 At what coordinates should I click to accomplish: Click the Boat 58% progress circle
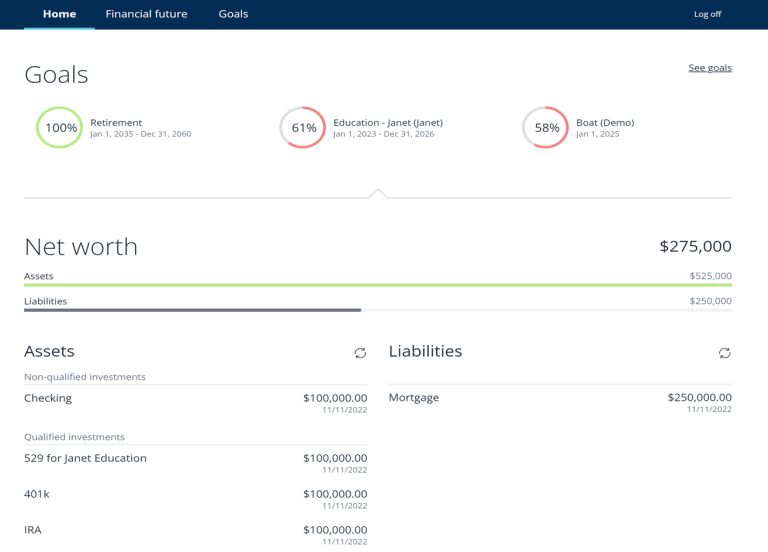546,128
